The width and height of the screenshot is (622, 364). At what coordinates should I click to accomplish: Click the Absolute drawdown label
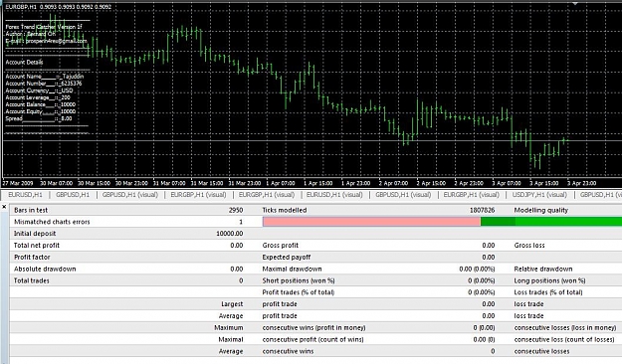click(x=45, y=269)
